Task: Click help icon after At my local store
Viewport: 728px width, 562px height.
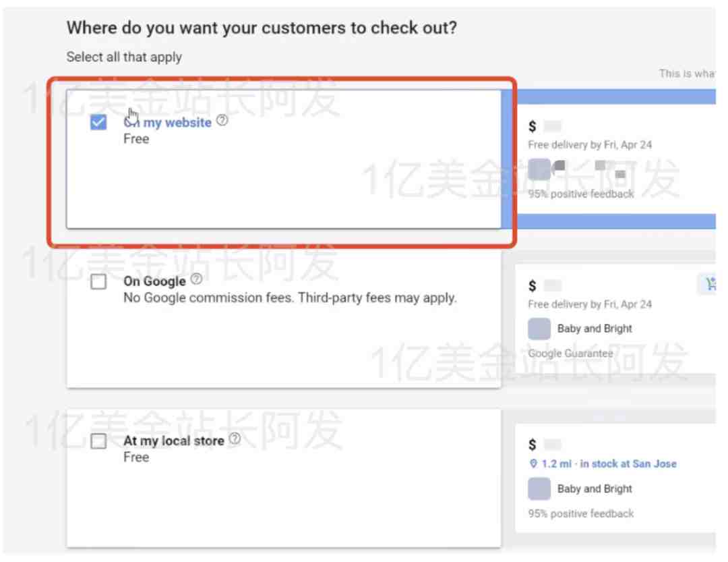Action: click(x=235, y=439)
